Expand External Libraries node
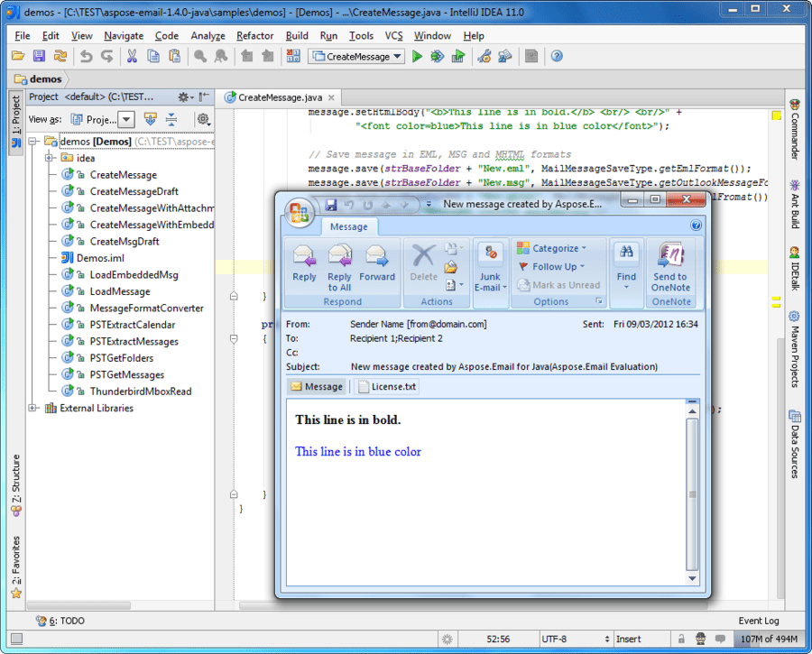 click(x=33, y=408)
